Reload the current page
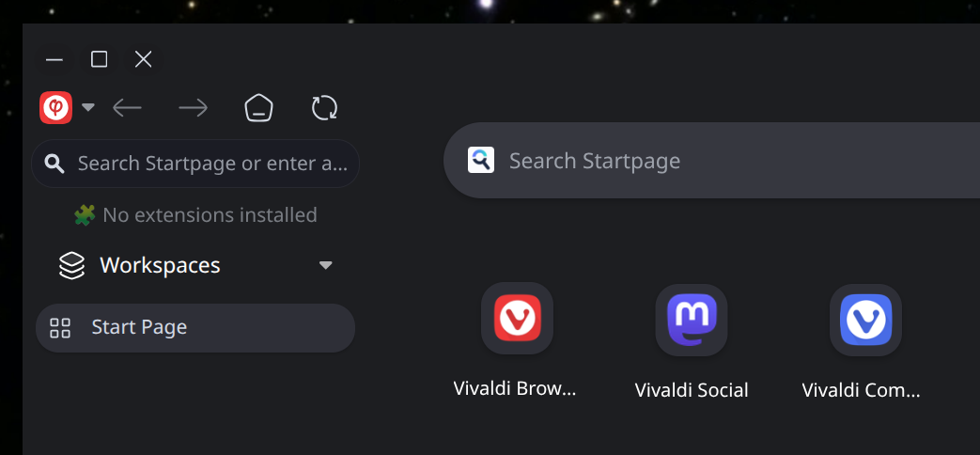 tap(324, 108)
